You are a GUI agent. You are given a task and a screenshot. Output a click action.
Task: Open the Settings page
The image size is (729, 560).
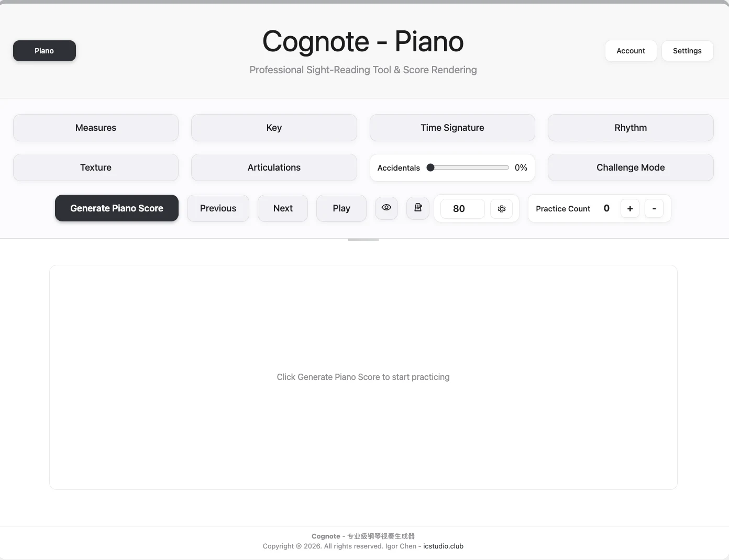pyautogui.click(x=687, y=51)
